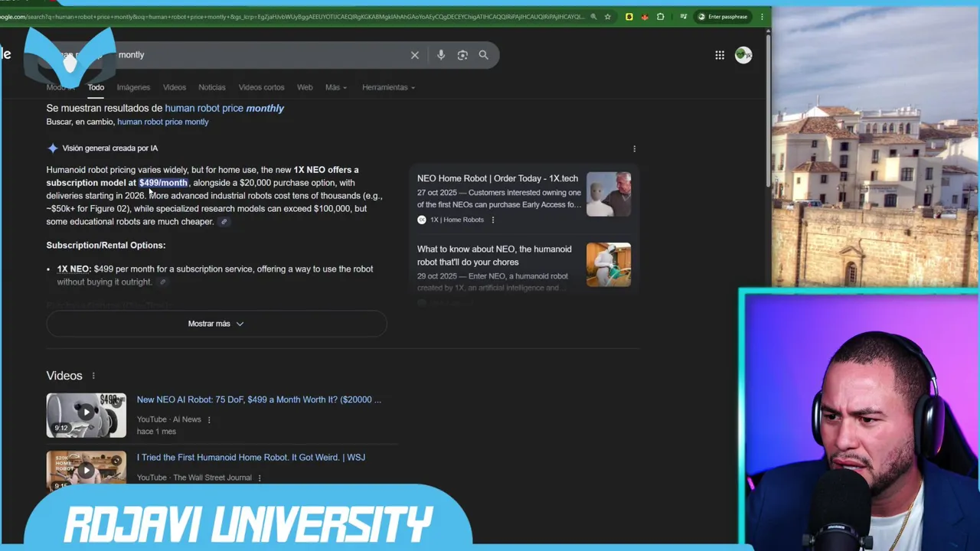Open the red fox extension icon
The height and width of the screenshot is (551, 980).
645,16
